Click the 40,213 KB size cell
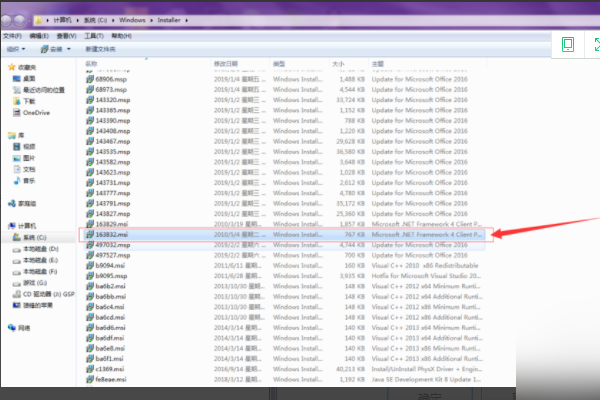Screen dimensions: 600x400 (x=350, y=369)
